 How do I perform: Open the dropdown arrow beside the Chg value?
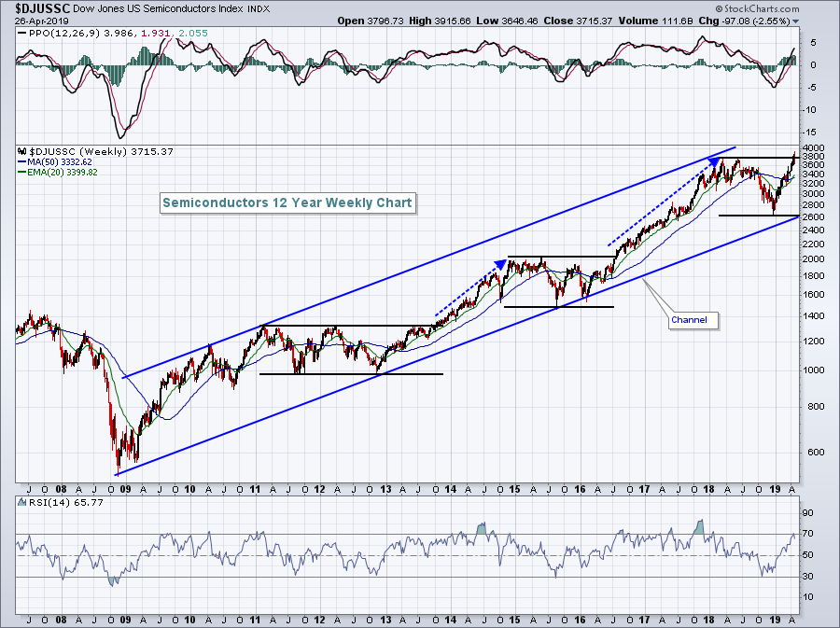(x=795, y=21)
